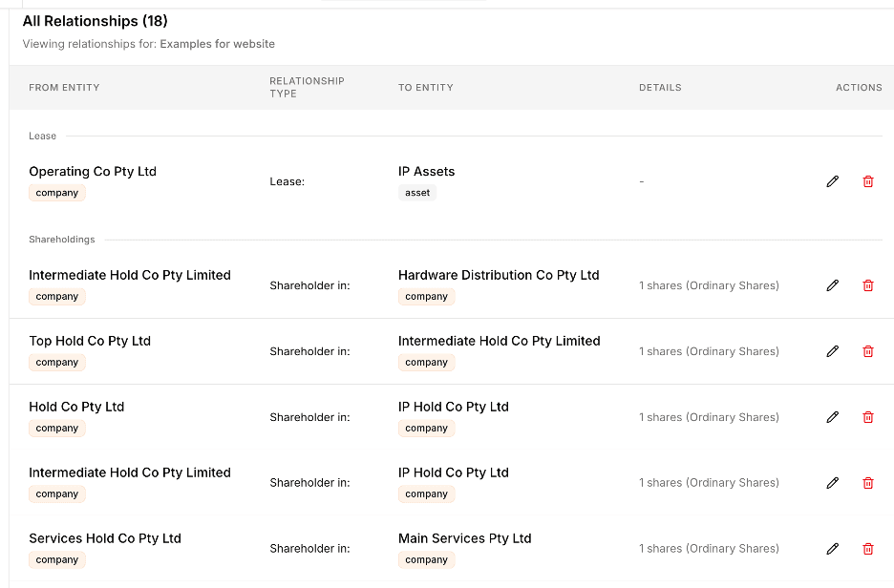Open Hardware Distribution Co Pty Ltd entity
The image size is (894, 588).
click(x=498, y=275)
